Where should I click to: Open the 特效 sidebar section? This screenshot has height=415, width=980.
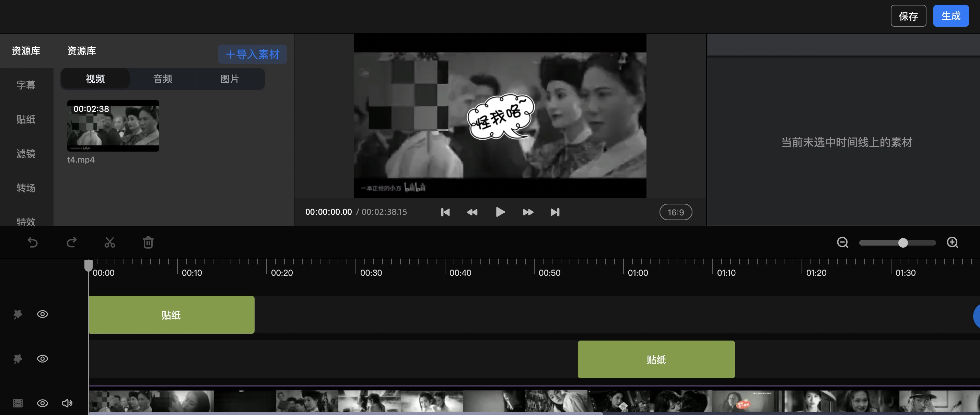click(x=26, y=221)
